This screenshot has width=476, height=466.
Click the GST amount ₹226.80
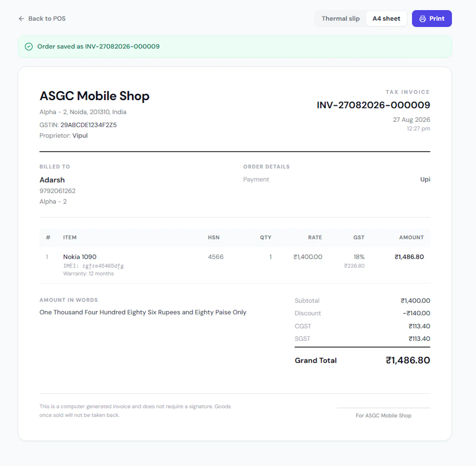click(354, 266)
